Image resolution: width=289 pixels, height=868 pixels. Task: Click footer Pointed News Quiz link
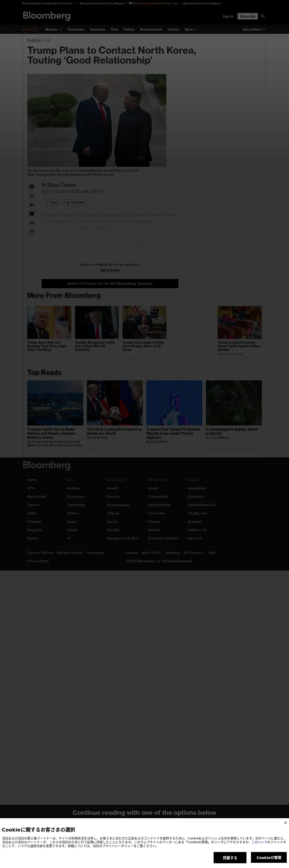pos(202,505)
